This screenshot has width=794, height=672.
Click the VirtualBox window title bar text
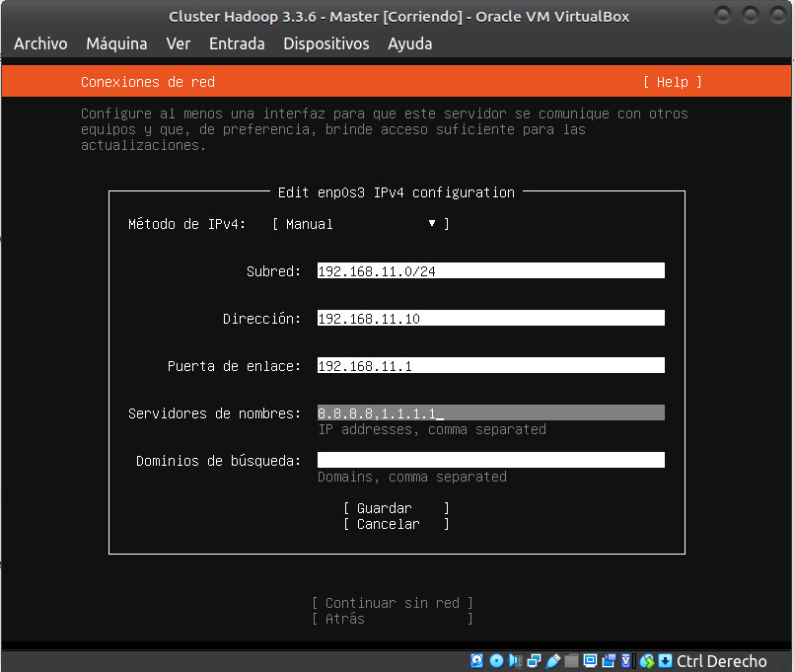[x=399, y=17]
